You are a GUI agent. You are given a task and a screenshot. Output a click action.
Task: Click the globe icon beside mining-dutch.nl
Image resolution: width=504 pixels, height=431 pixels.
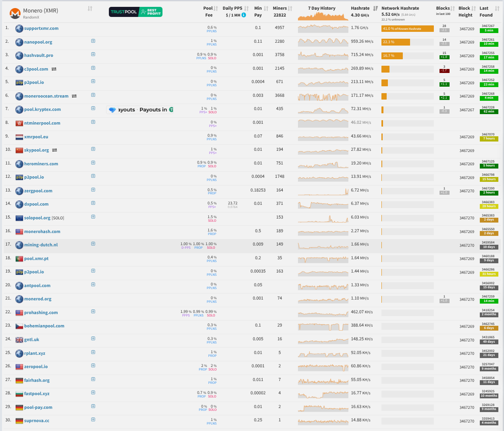pos(19,245)
